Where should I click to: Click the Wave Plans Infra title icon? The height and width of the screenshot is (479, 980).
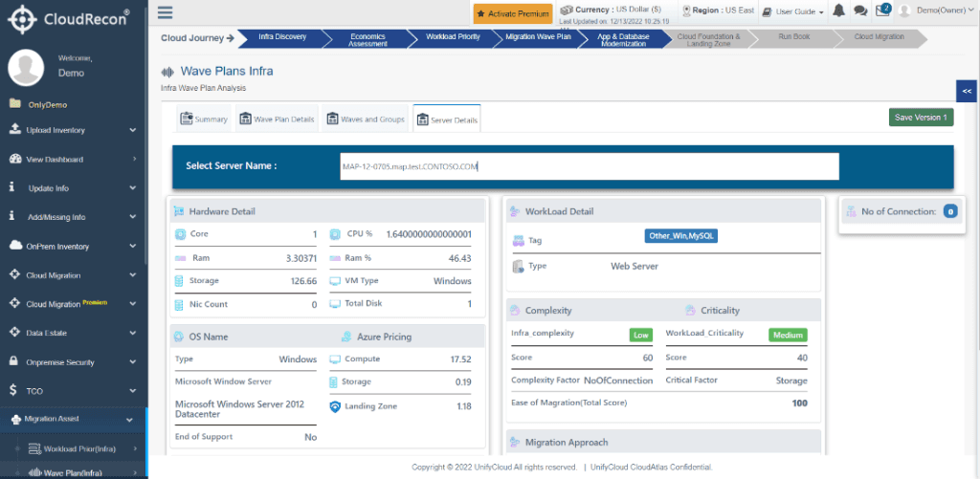click(x=167, y=72)
